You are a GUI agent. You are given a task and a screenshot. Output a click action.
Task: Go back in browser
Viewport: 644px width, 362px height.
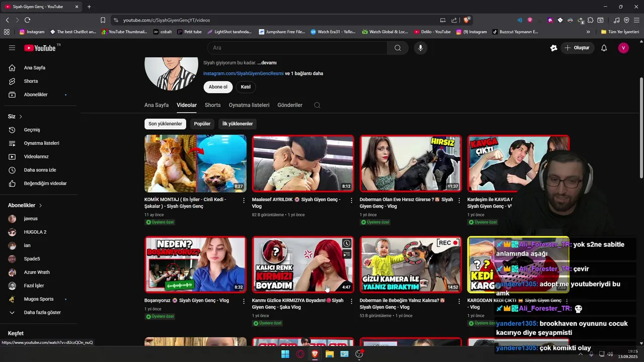[x=7, y=20]
